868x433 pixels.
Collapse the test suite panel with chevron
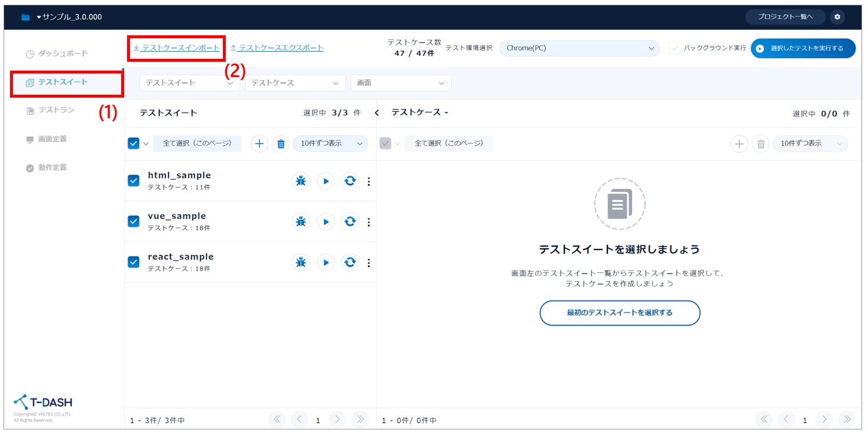click(378, 113)
